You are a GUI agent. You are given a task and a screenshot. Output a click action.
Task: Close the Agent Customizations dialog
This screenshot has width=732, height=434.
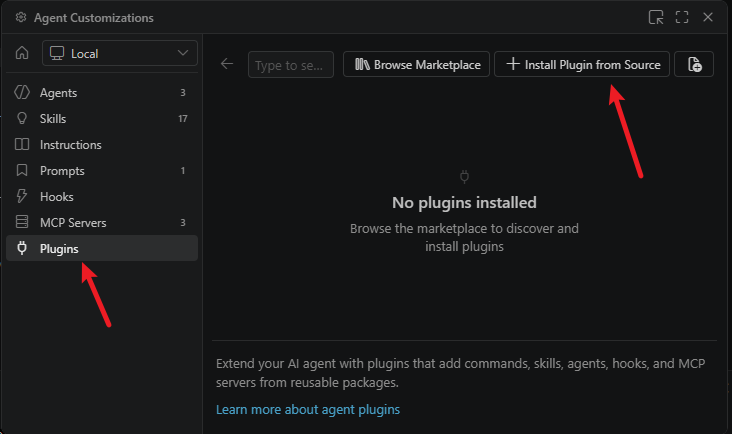708,17
